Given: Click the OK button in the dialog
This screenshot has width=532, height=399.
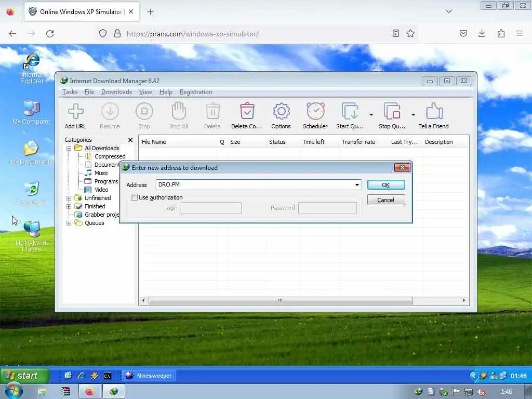Looking at the screenshot, I should click(386, 185).
